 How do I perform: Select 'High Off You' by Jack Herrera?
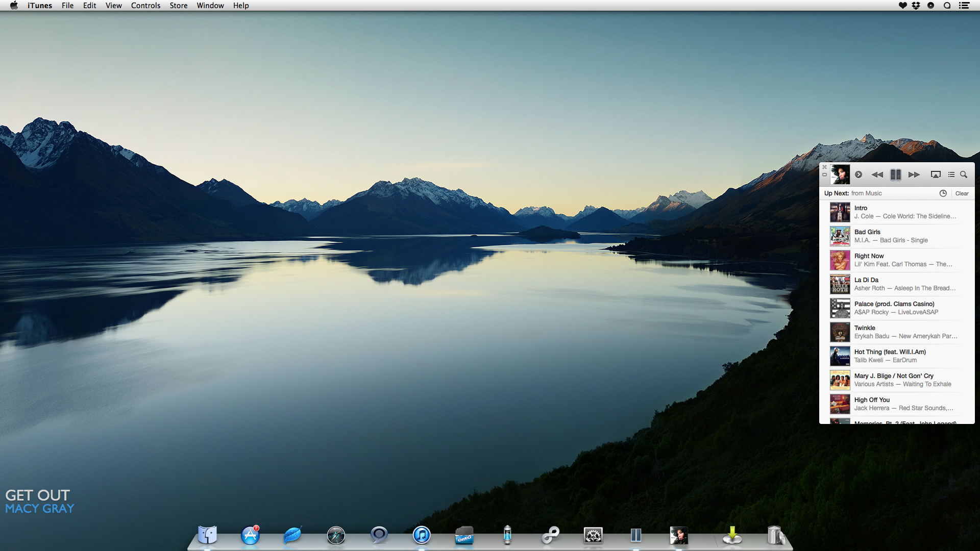(897, 404)
